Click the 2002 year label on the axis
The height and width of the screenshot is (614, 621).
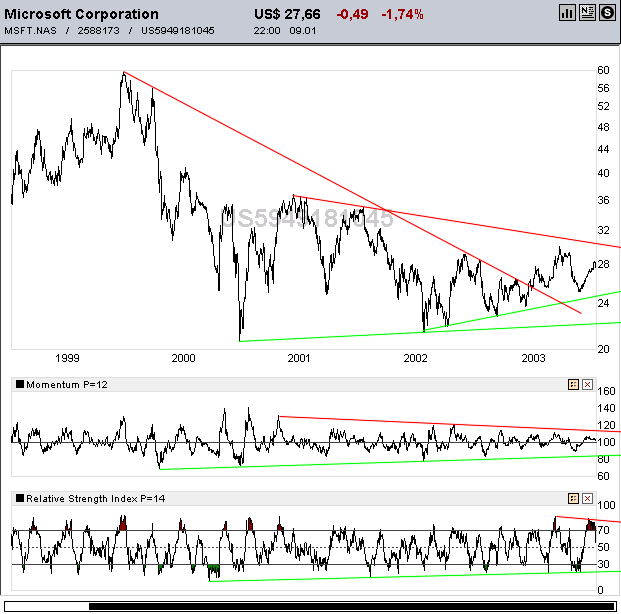click(x=415, y=358)
